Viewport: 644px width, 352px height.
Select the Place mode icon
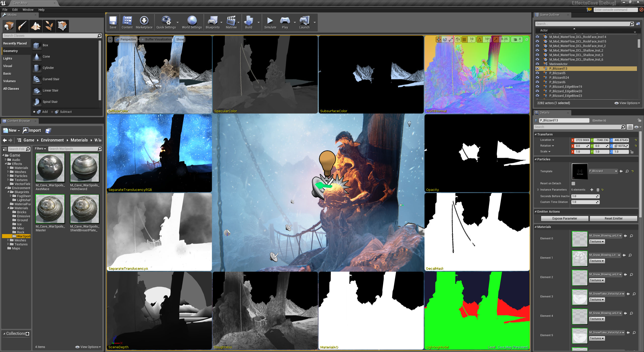click(9, 26)
